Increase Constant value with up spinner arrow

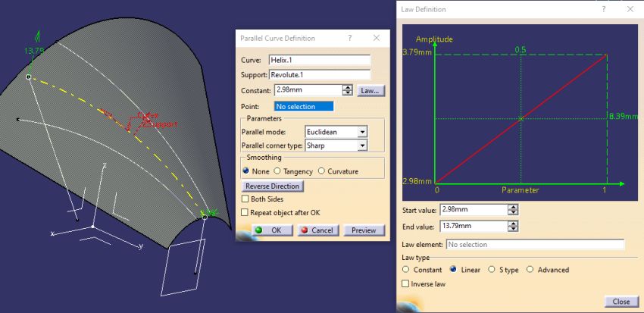point(348,87)
